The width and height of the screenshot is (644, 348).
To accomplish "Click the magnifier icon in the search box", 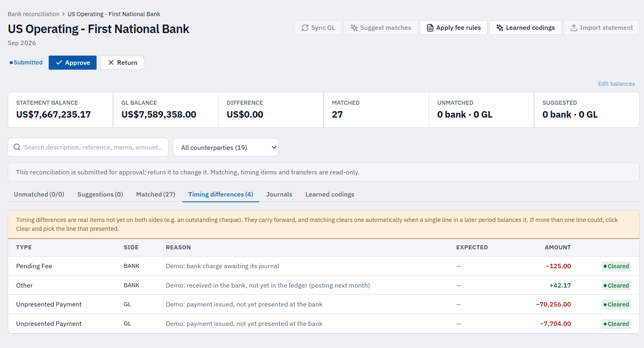I will tap(17, 147).
